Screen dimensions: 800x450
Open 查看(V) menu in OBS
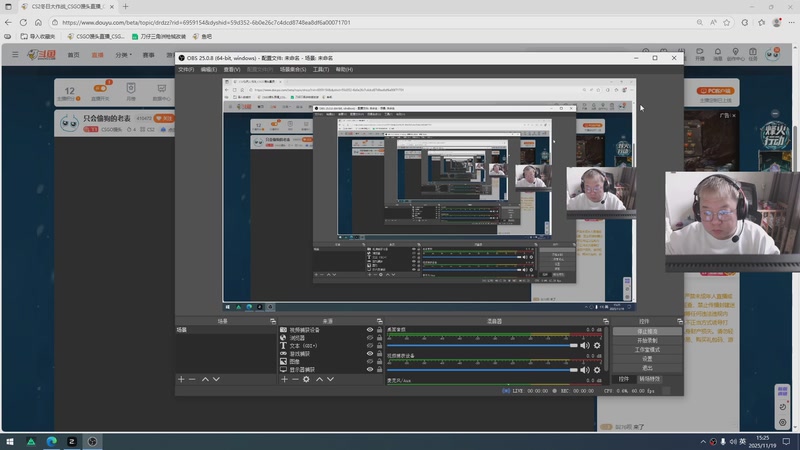pyautogui.click(x=232, y=69)
